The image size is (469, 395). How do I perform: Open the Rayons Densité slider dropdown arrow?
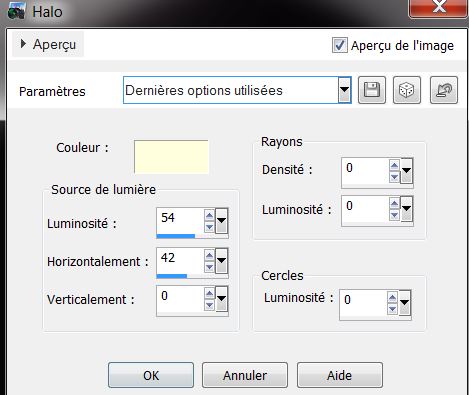click(407, 171)
